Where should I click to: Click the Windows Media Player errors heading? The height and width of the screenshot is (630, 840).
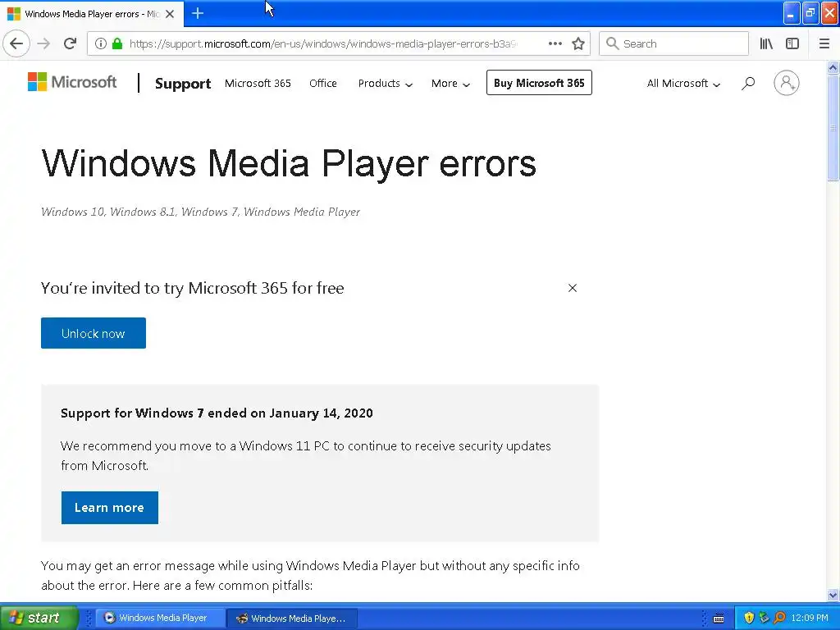pyautogui.click(x=289, y=163)
